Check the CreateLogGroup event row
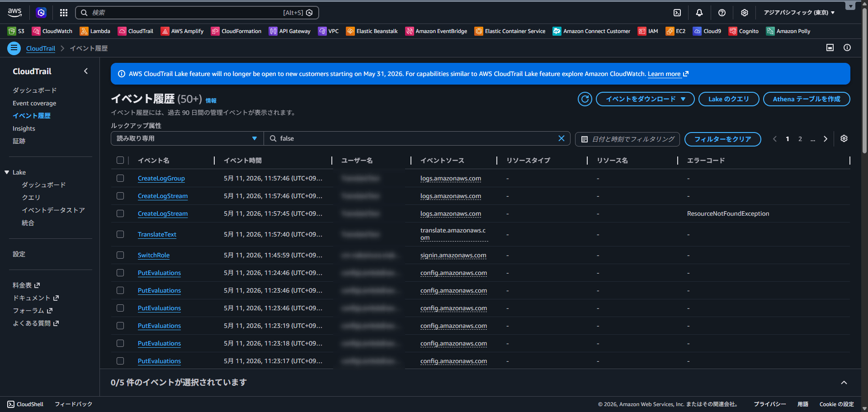Image resolution: width=868 pixels, height=412 pixels. click(120, 178)
